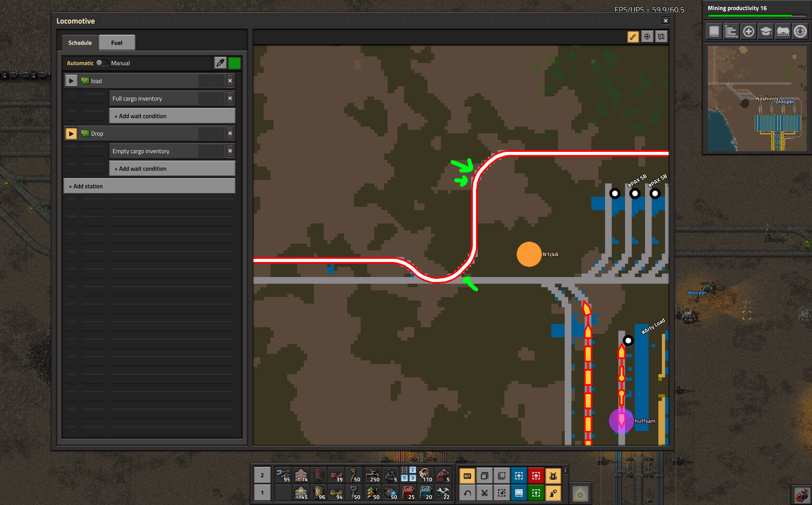Select the blue new blueprint tool
This screenshot has height=505, width=812.
519,476
